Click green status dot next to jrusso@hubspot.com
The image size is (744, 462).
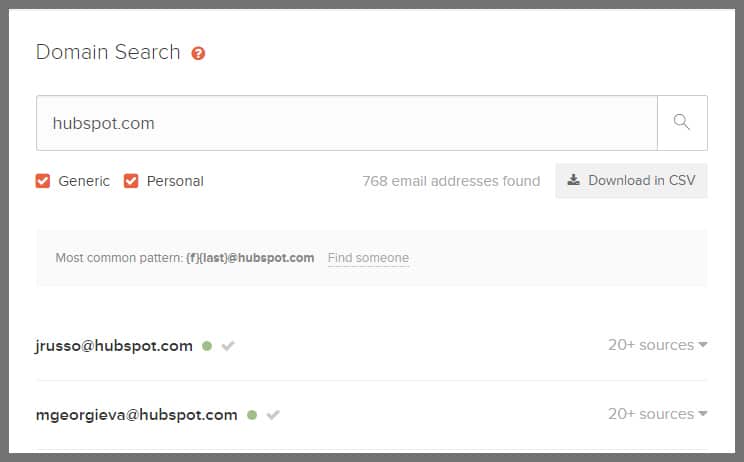click(x=207, y=346)
